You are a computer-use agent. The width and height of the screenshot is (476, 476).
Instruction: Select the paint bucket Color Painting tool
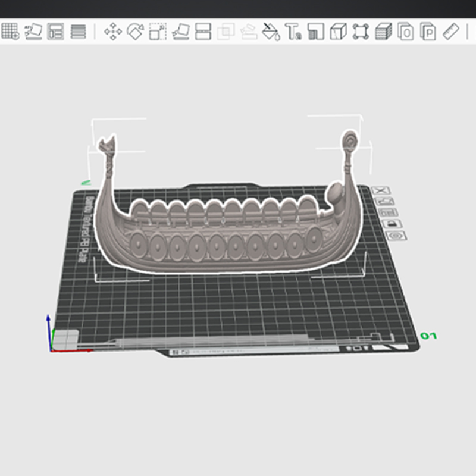click(x=271, y=32)
